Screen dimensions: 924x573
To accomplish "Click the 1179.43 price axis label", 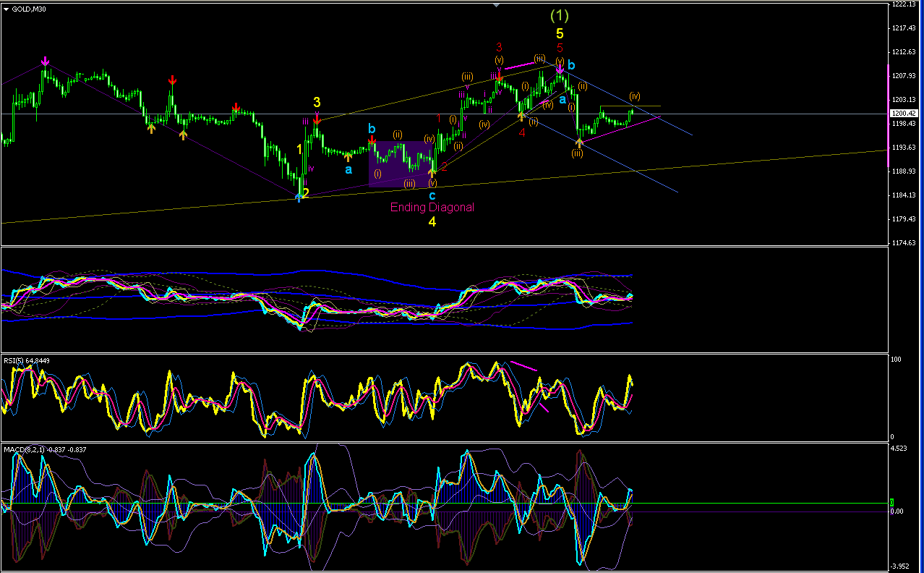I will click(x=905, y=219).
